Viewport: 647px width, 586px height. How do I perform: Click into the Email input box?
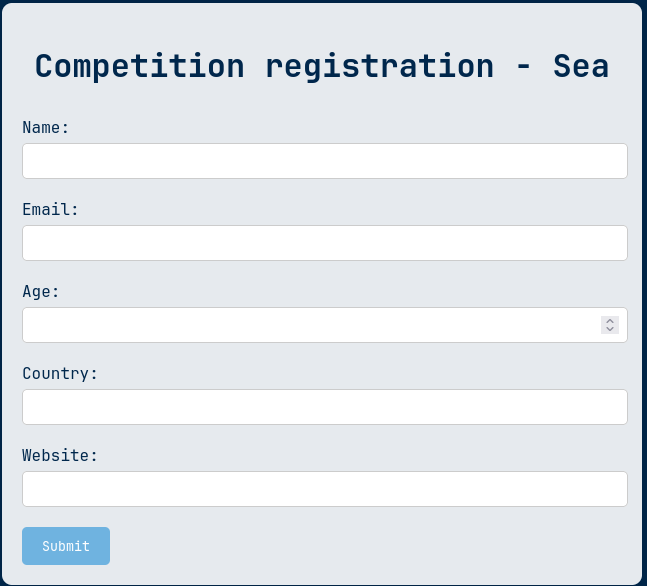click(x=325, y=243)
